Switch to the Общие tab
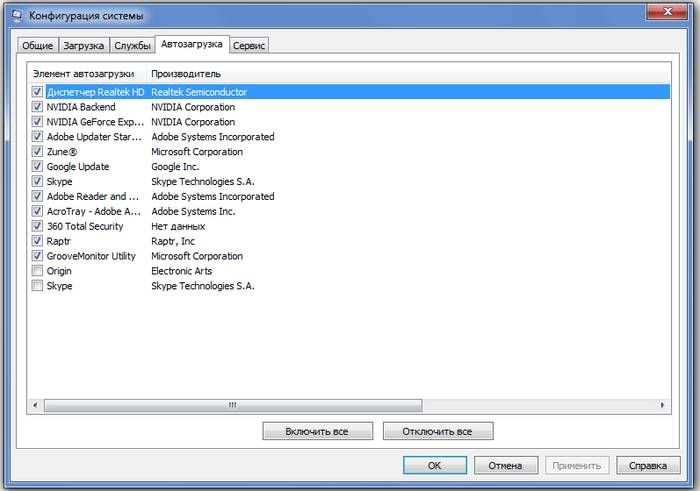This screenshot has width=700, height=491. pyautogui.click(x=37, y=46)
